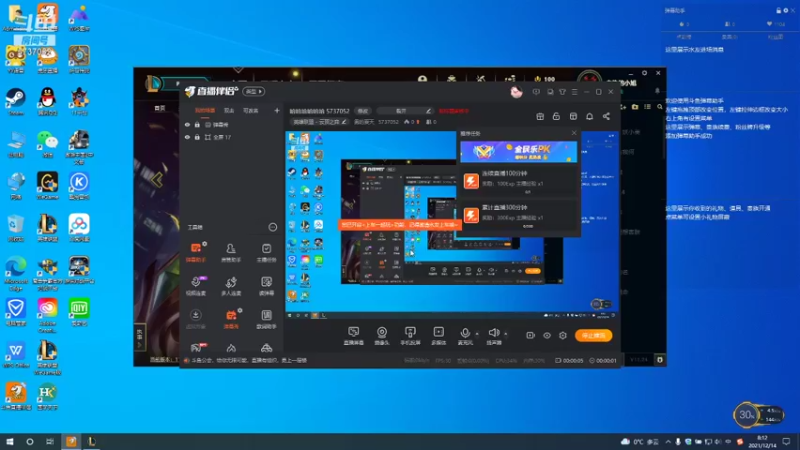Open the QQ penguin desktop icon
Image resolution: width=800 pixels, height=450 pixels.
(x=47, y=101)
